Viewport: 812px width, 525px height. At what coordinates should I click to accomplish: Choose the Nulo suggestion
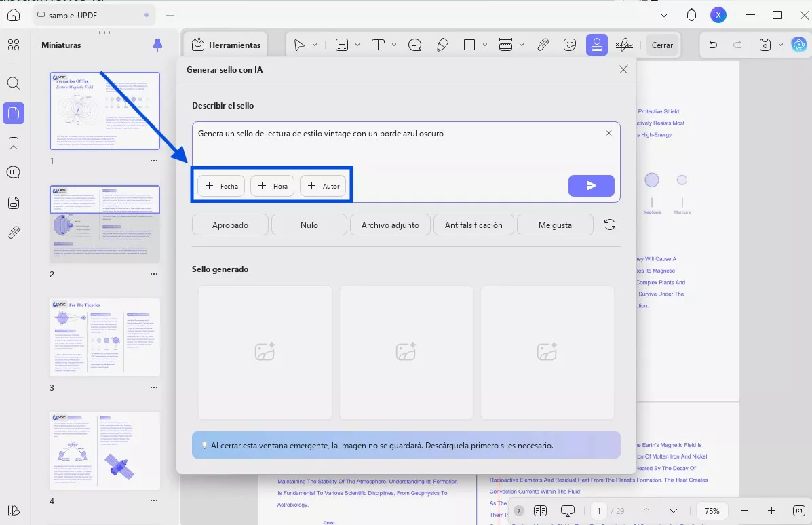tap(309, 225)
